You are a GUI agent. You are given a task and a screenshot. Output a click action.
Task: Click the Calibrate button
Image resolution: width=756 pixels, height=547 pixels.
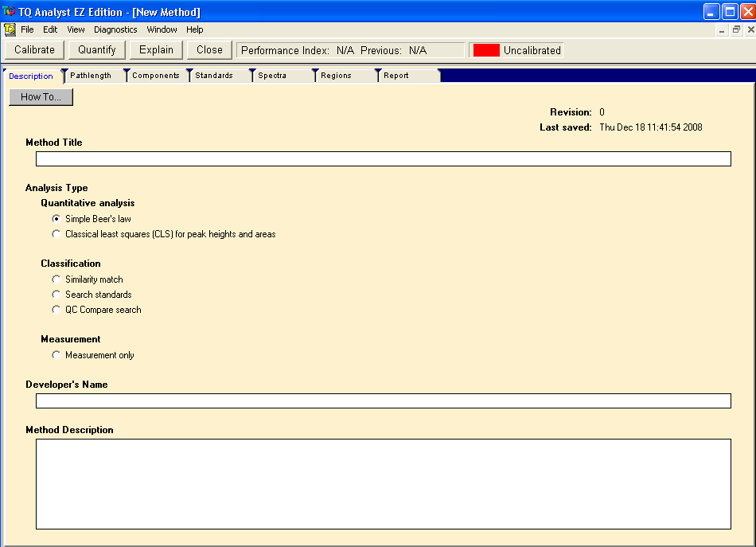coord(34,49)
